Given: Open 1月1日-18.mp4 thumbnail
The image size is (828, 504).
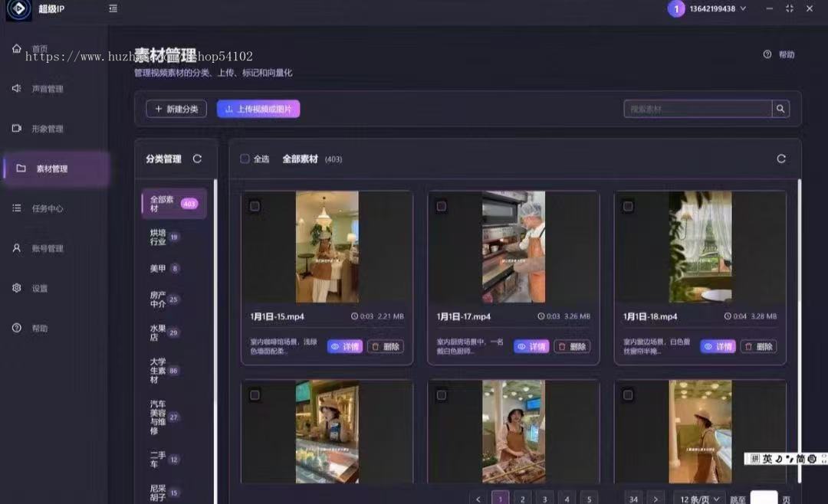Looking at the screenshot, I should [700, 247].
